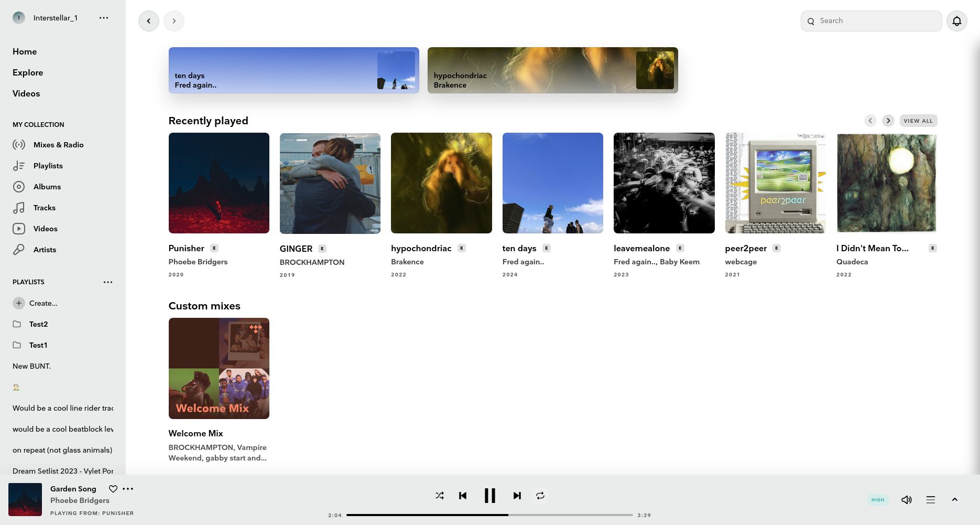
Task: Toggle repeat mode
Action: (540, 496)
